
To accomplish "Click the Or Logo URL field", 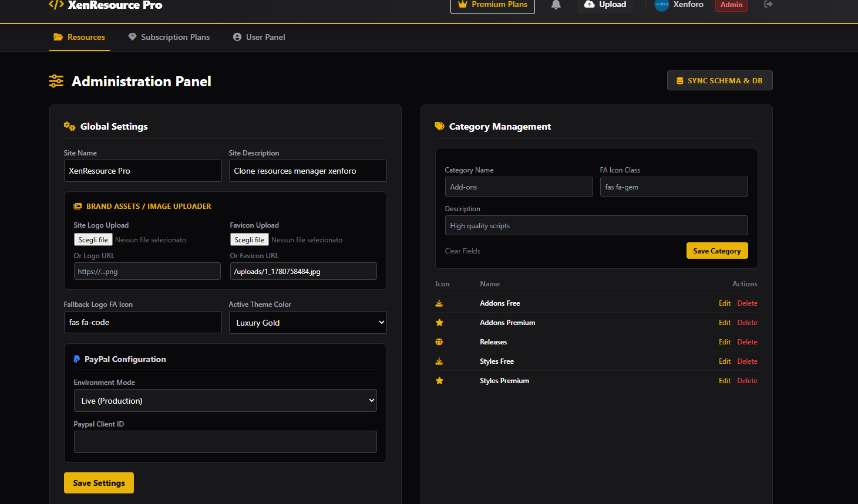I will coord(147,271).
